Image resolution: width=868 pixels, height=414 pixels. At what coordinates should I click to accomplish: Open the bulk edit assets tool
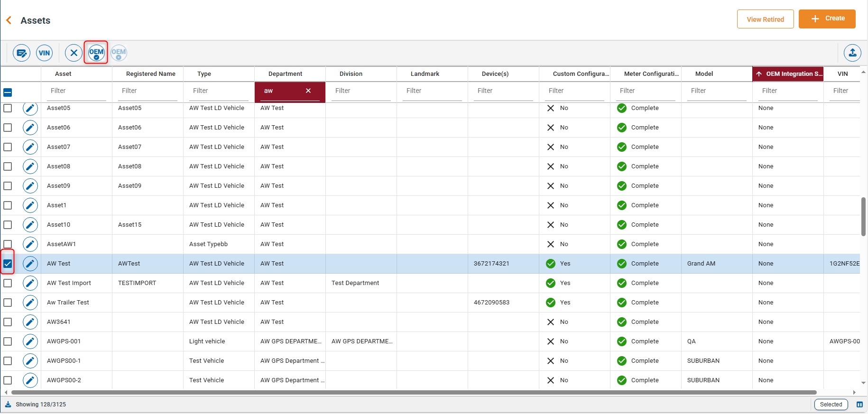tap(22, 53)
